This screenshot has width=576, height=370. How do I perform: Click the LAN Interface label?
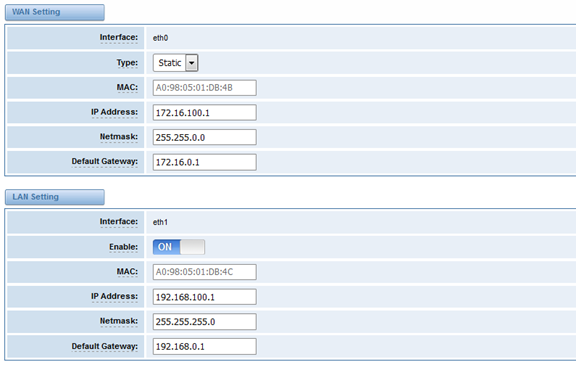click(119, 222)
